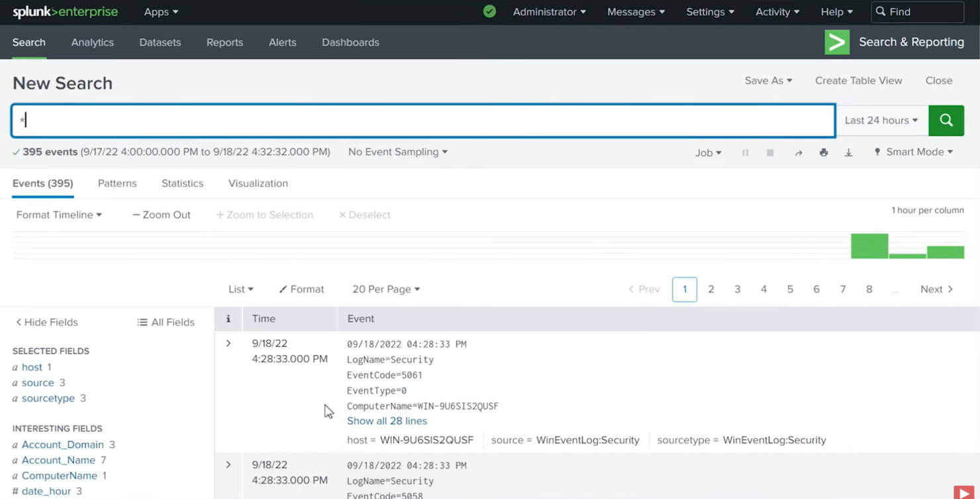Screen dimensions: 980x499
Task: Go to results page 2
Action: 711,289
